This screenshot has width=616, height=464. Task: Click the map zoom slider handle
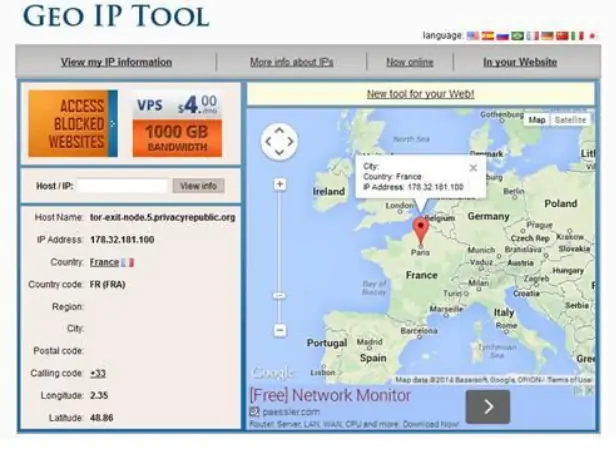coord(280,295)
